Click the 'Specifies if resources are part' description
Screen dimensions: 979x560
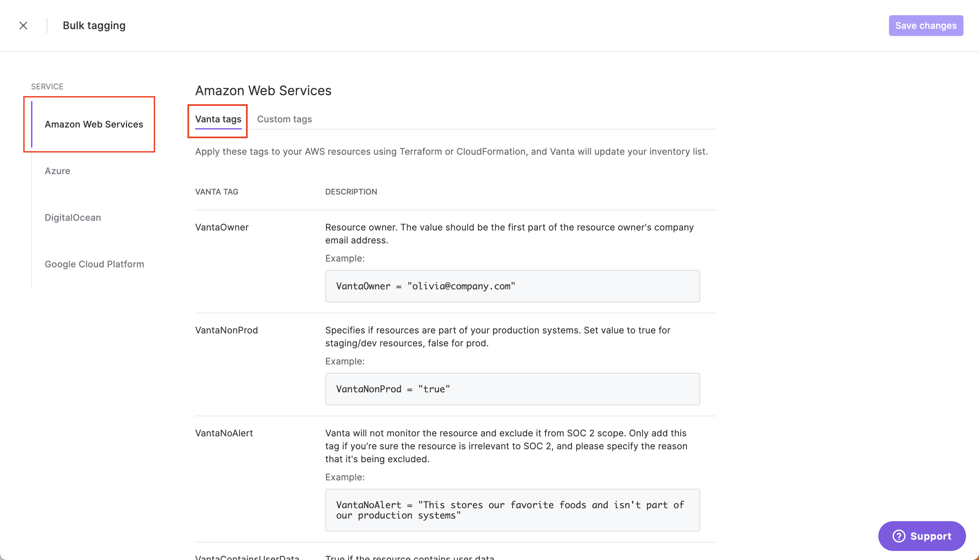tap(498, 337)
